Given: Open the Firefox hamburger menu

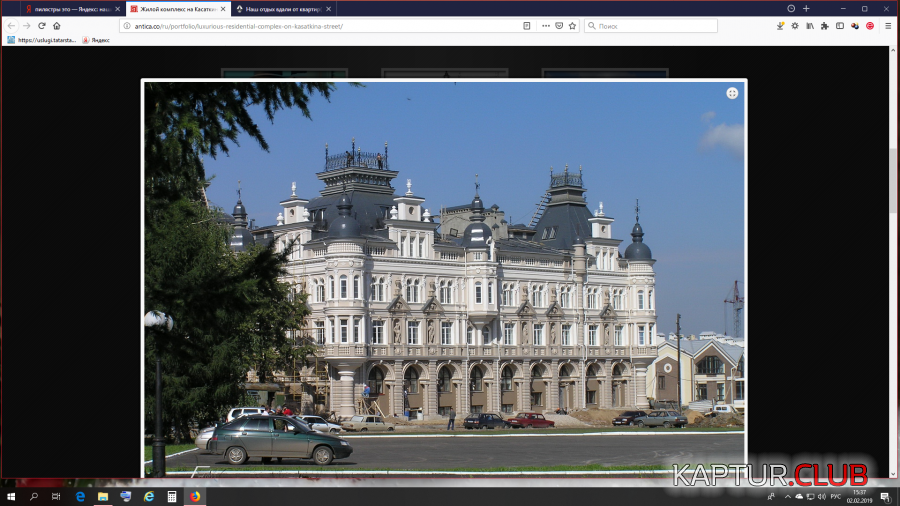Looking at the screenshot, I should [x=887, y=26].
